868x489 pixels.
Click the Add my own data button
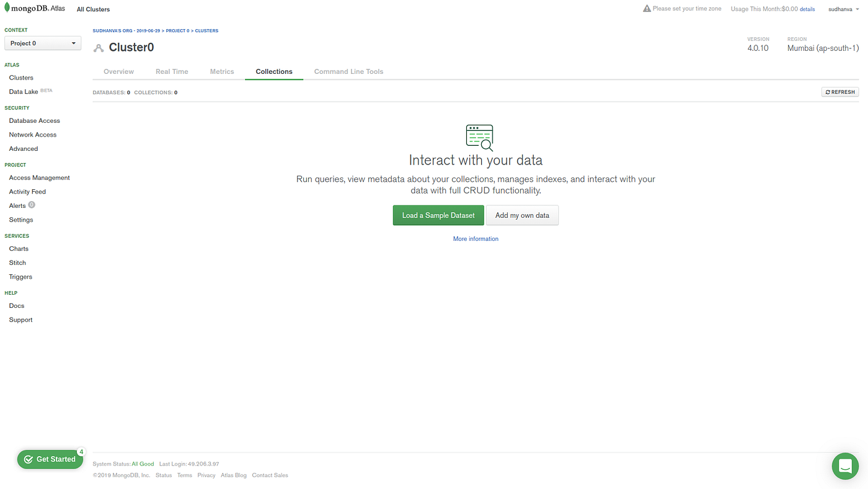[x=522, y=215]
